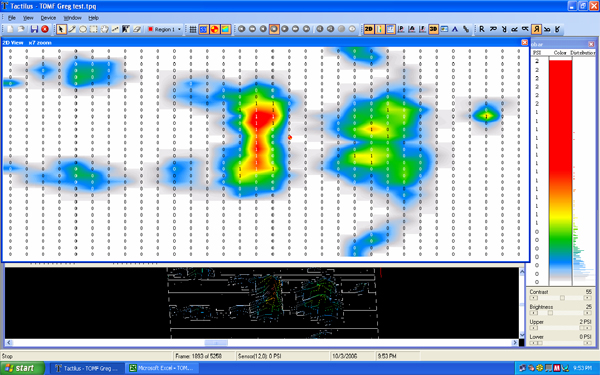Click the lower pane's scroll-down arrow
The image size is (600, 375).
point(522,335)
